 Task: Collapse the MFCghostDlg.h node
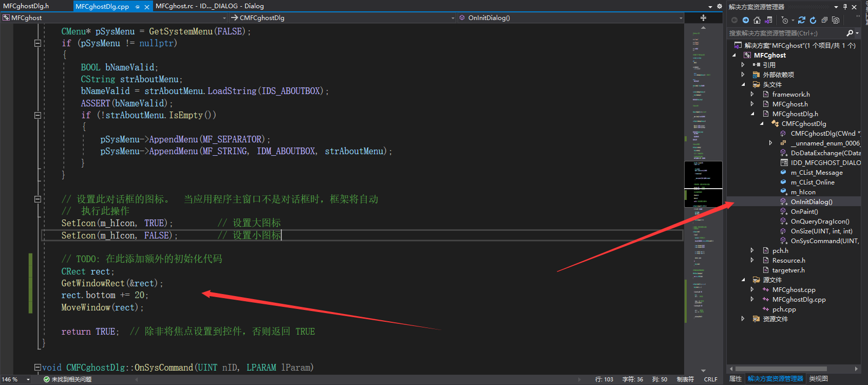[752, 114]
